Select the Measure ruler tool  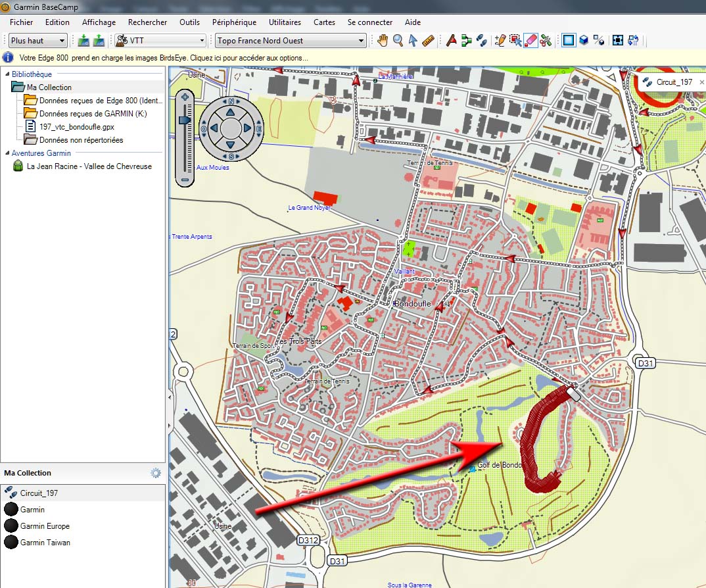coord(428,41)
